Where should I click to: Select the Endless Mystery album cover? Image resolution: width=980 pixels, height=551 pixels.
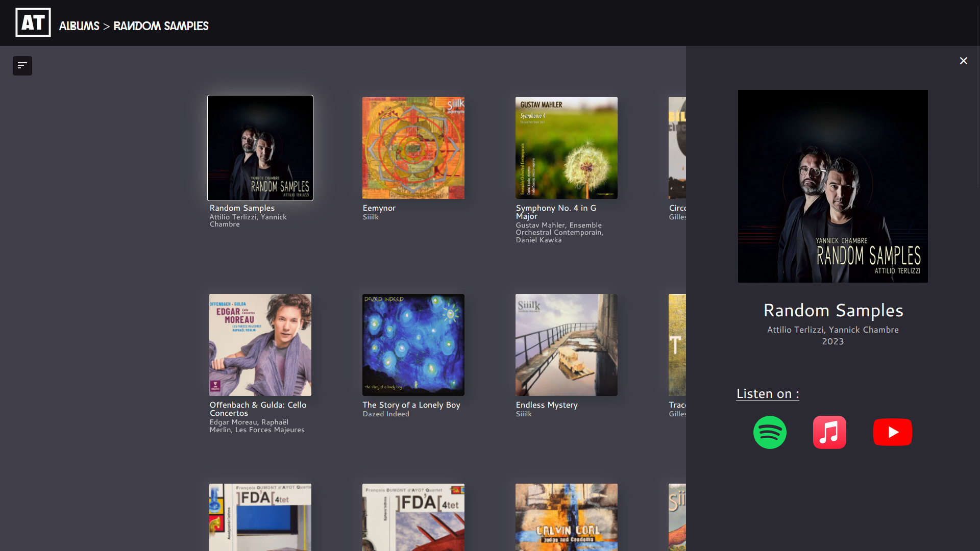click(x=567, y=345)
